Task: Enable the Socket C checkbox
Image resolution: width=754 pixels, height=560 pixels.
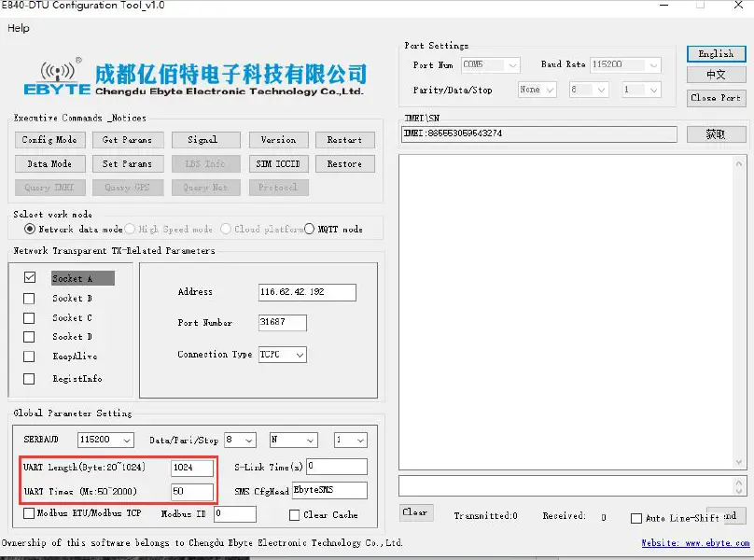Action: (x=29, y=318)
